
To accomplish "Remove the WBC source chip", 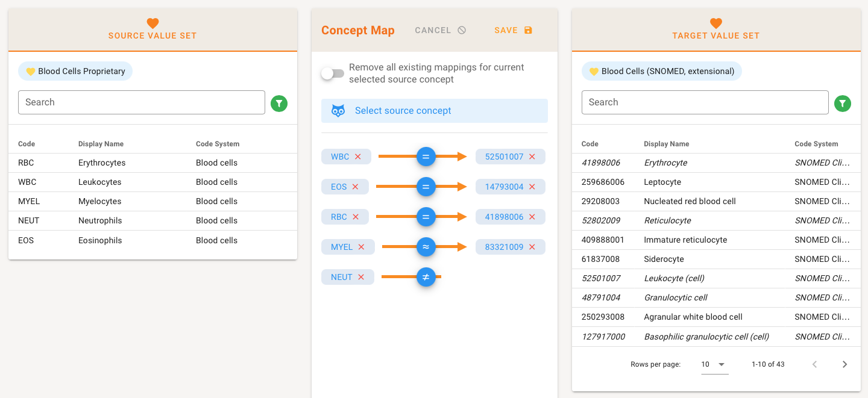I will pos(358,157).
